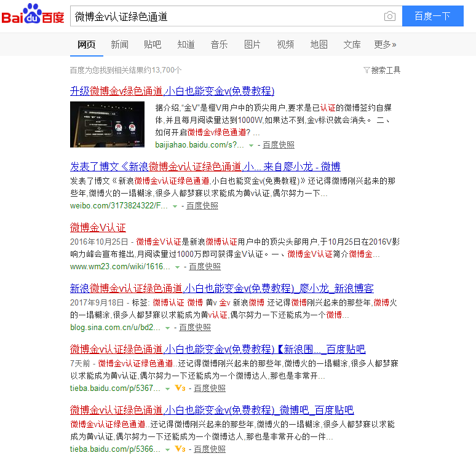476x461 pixels.
Task: Open 百度快照 for blog.sina.com.cn result
Action: pos(195,328)
